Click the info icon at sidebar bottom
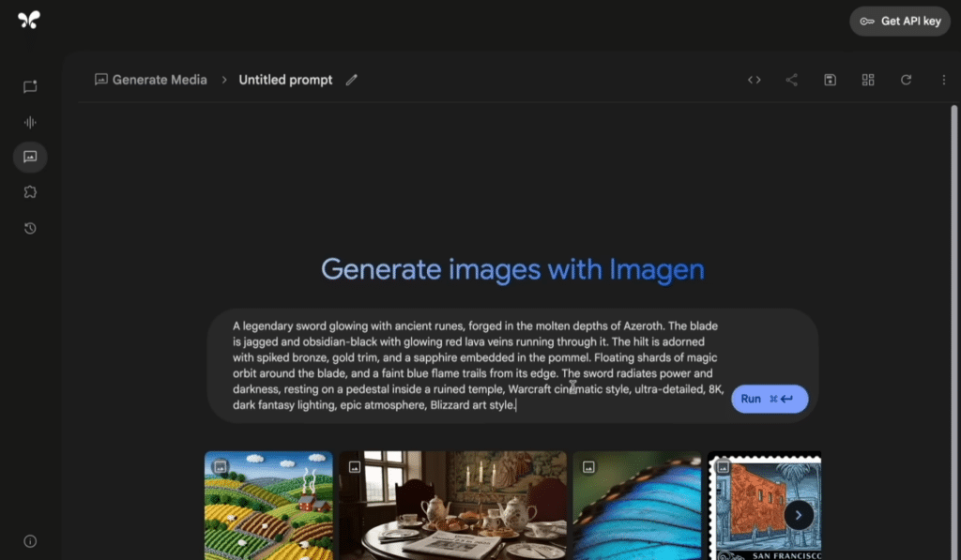 pos(30,541)
